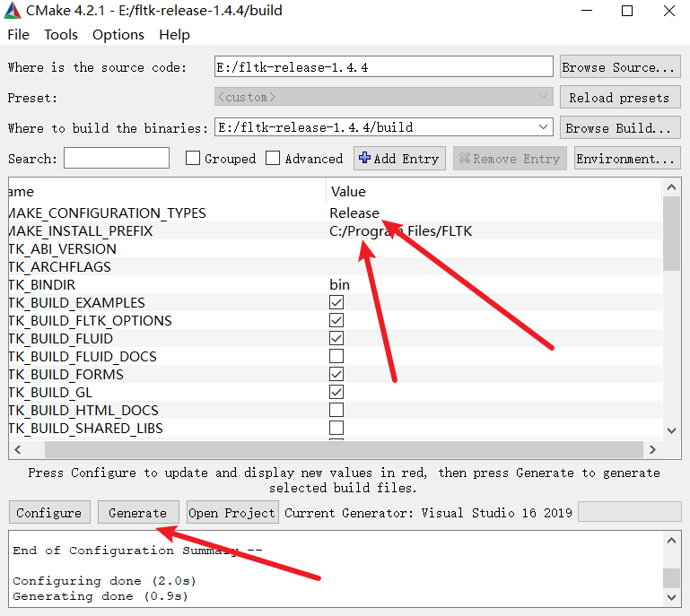Click the cache table vertical scrollbar thumb
Viewport: 690px width, 616px height.
671,233
